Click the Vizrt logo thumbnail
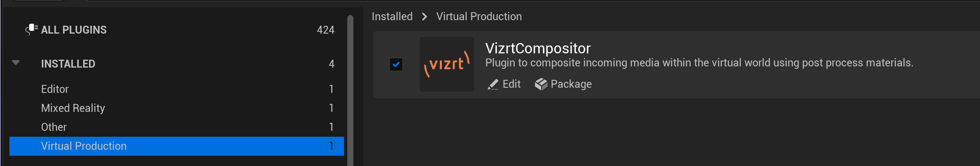This screenshot has height=166, width=980. (447, 64)
